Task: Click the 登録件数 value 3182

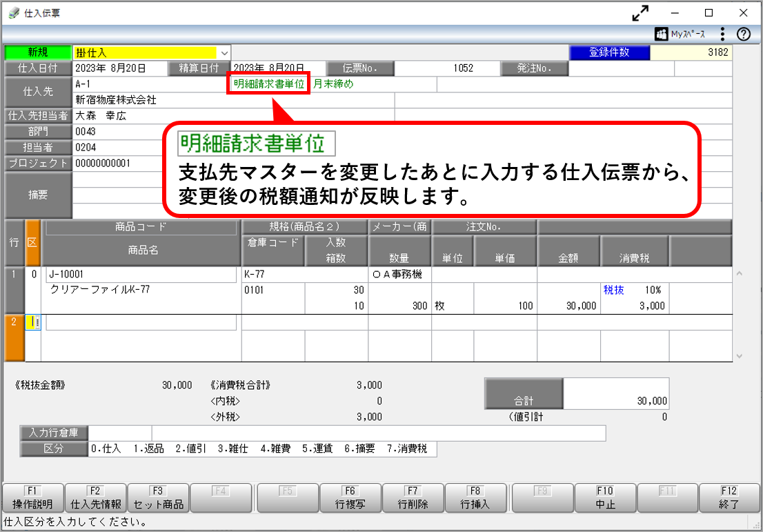Action: [691, 52]
